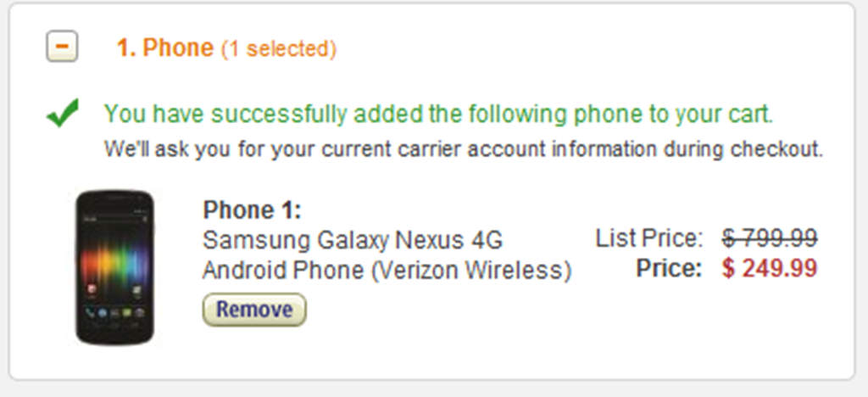Click the "Phone 1:" label

(253, 210)
